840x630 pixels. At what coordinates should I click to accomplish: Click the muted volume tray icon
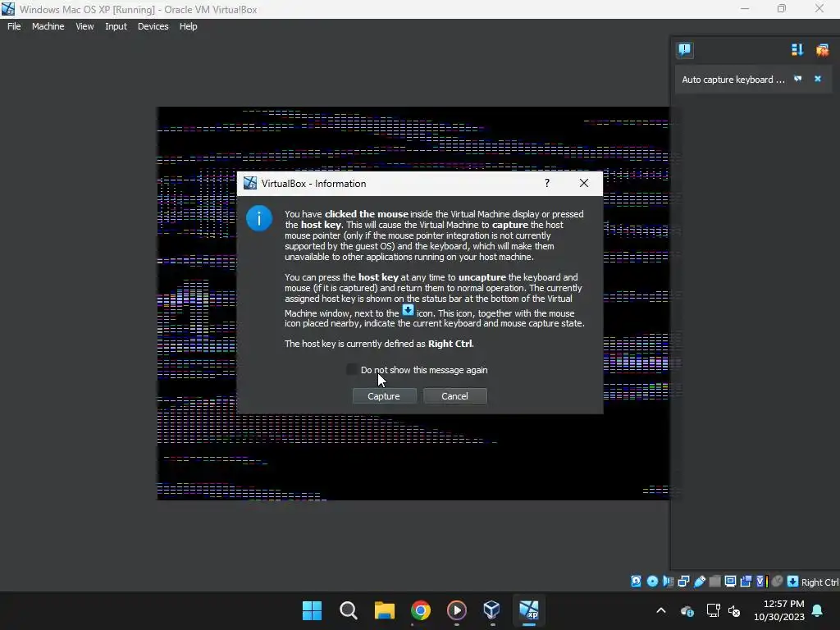(x=734, y=610)
